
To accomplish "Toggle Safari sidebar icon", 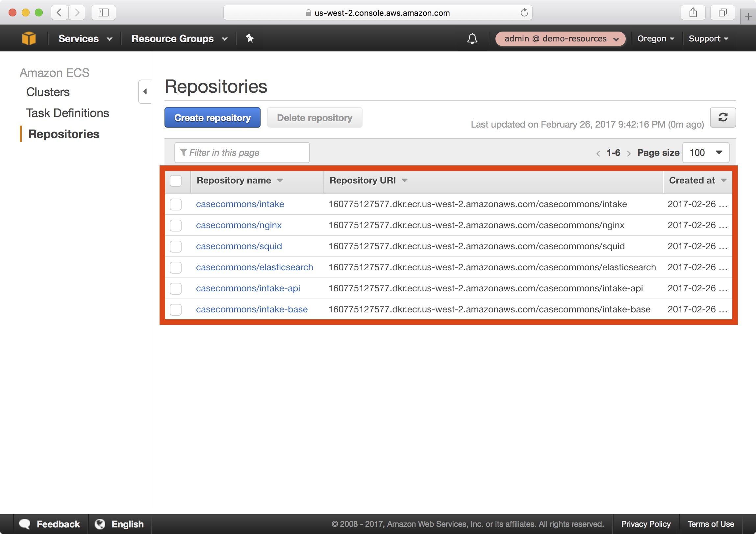I will coord(103,13).
